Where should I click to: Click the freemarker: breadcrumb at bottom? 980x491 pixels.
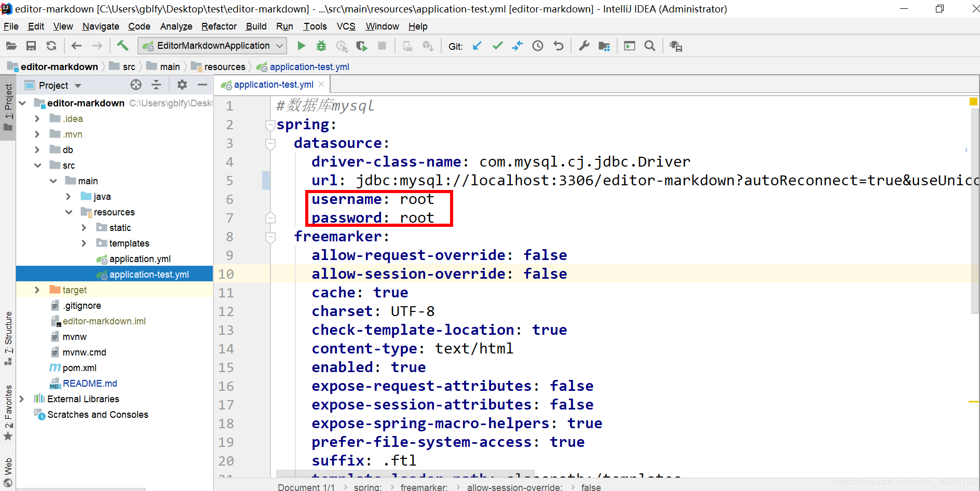pos(424,487)
